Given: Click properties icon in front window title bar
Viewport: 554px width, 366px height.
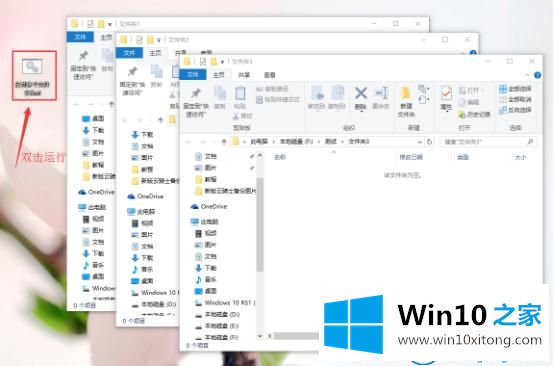Looking at the screenshot, I should click(202, 61).
